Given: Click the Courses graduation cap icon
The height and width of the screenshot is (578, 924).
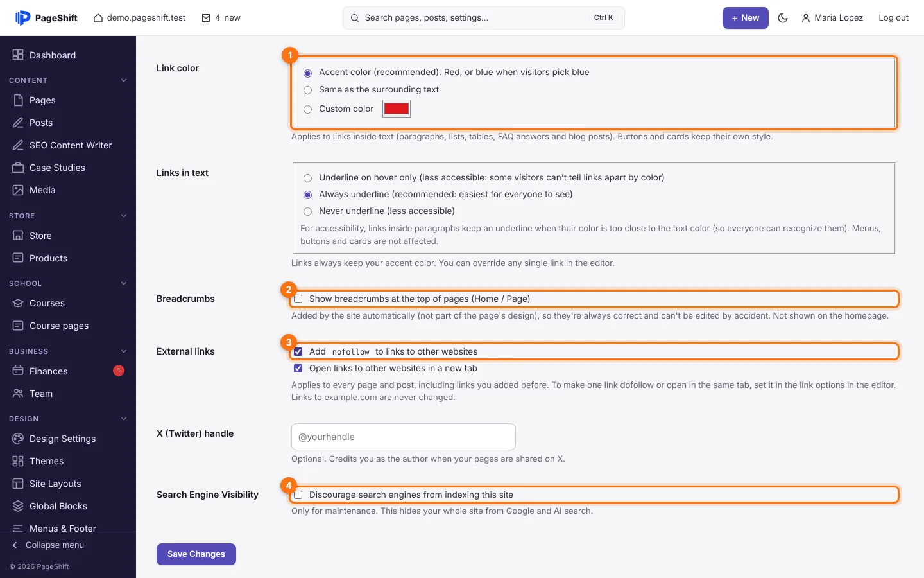Looking at the screenshot, I should click(x=18, y=303).
